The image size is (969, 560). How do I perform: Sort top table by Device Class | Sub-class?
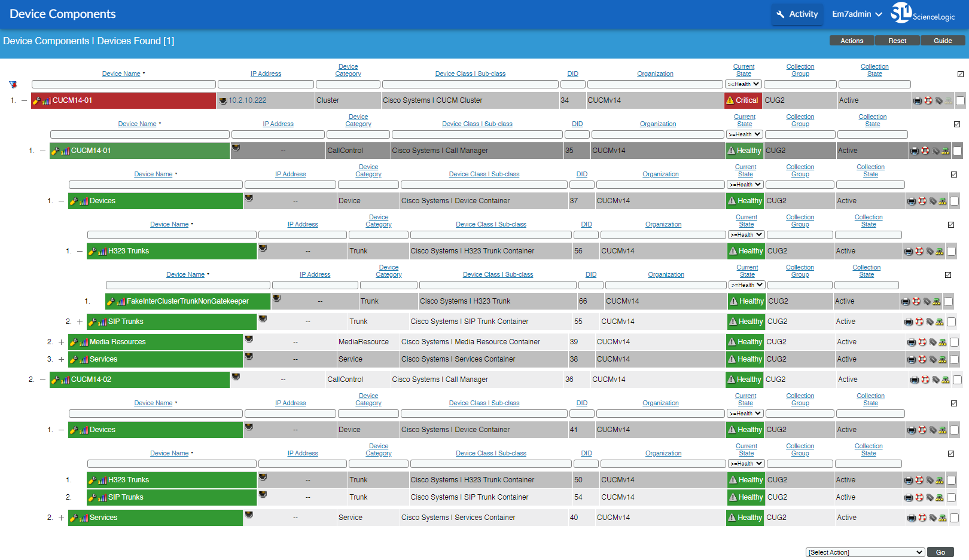470,74
